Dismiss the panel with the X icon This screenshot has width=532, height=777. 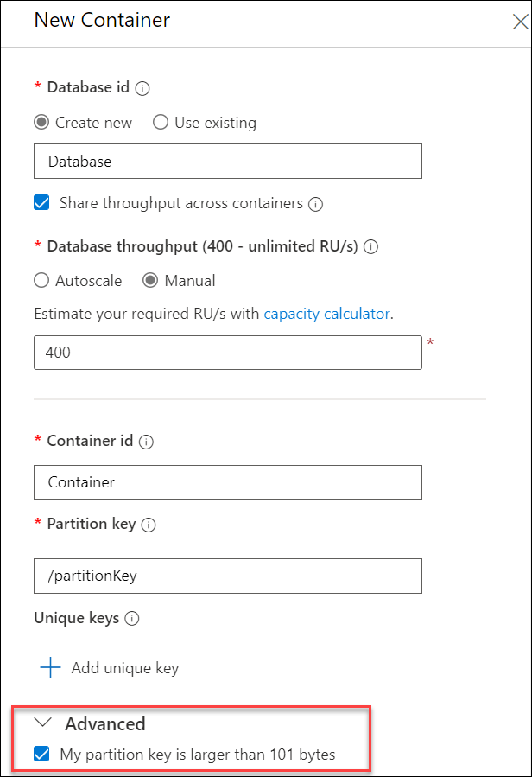[520, 22]
